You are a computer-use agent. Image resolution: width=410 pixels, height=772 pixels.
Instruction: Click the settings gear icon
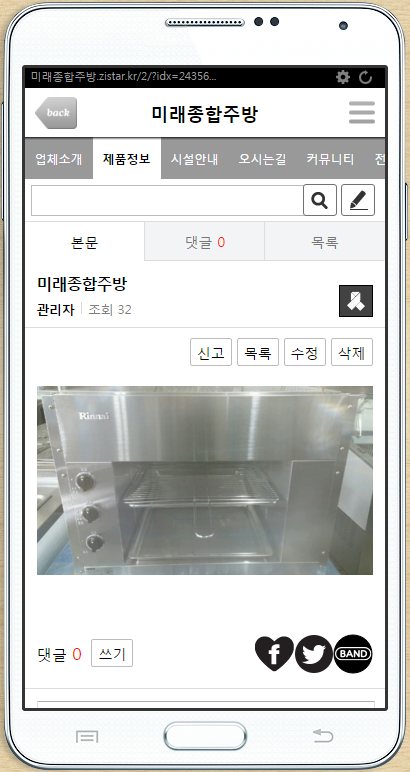(x=343, y=77)
